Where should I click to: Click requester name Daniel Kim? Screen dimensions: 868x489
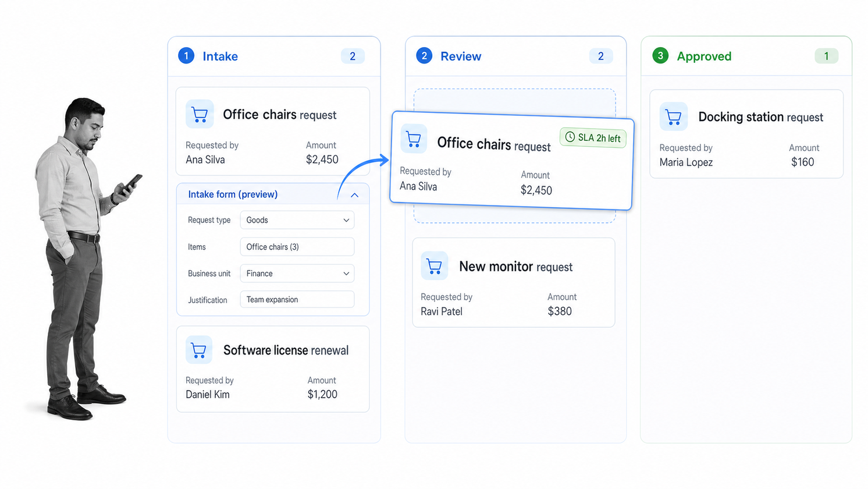tap(208, 395)
